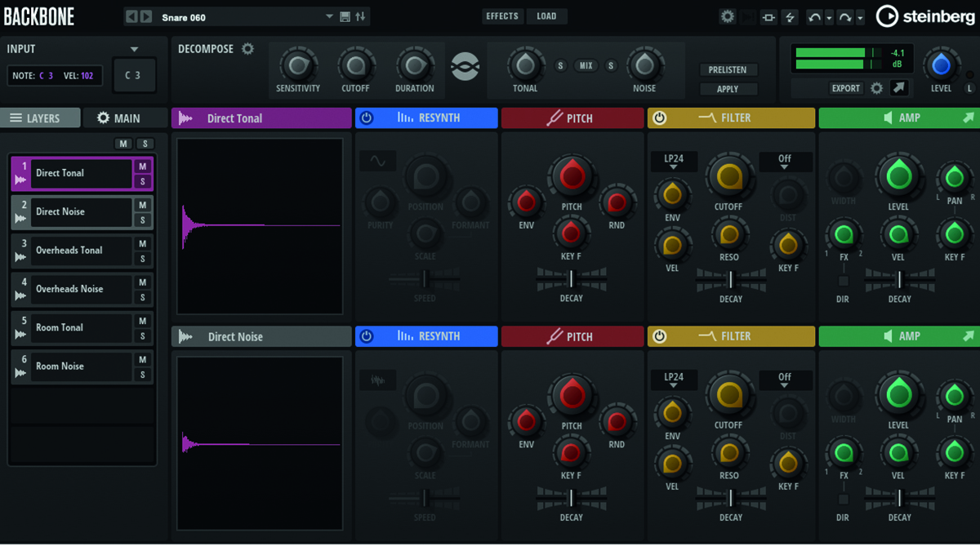Toggle Direct Tonal Resynth power button
Screen dimensions: 980x551
coord(367,118)
